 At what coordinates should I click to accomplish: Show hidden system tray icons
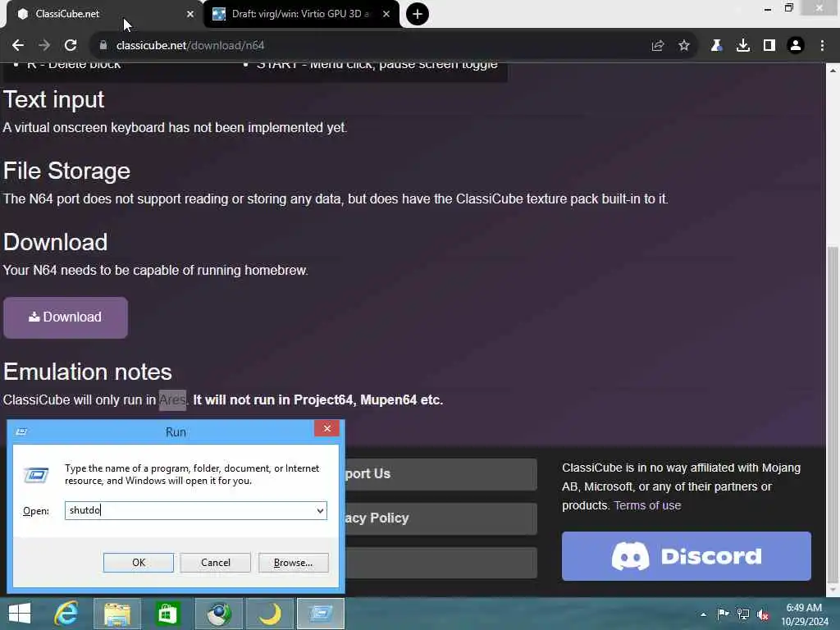pos(703,614)
